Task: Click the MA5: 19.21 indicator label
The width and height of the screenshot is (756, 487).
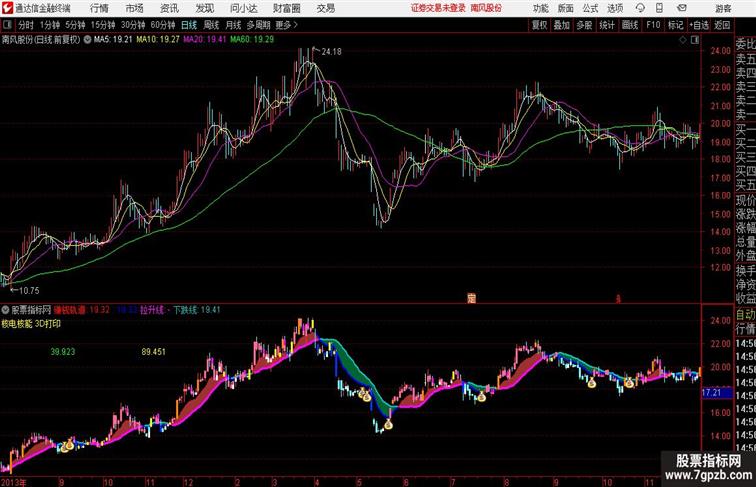Action: [113, 40]
